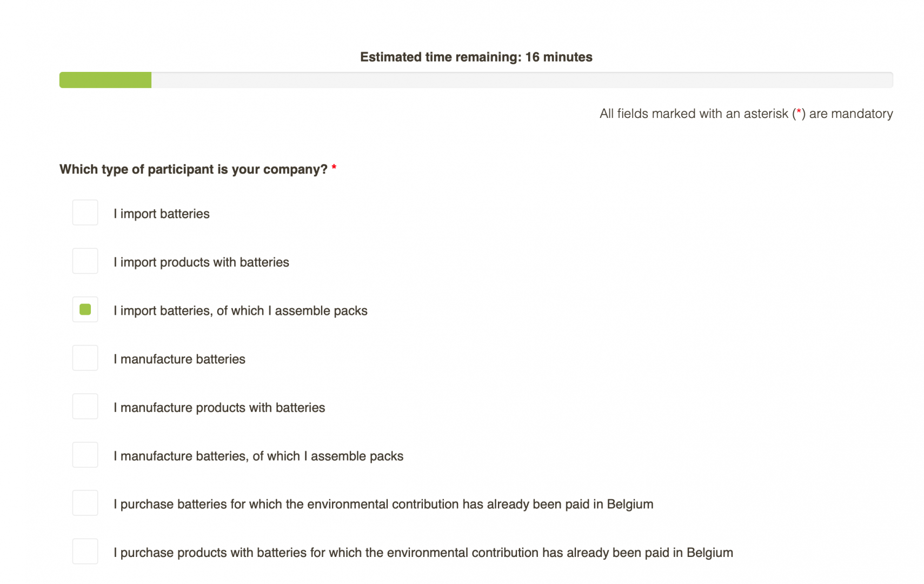Enable the "I manufacture batteries" checkbox
This screenshot has width=924, height=584.
(x=85, y=358)
